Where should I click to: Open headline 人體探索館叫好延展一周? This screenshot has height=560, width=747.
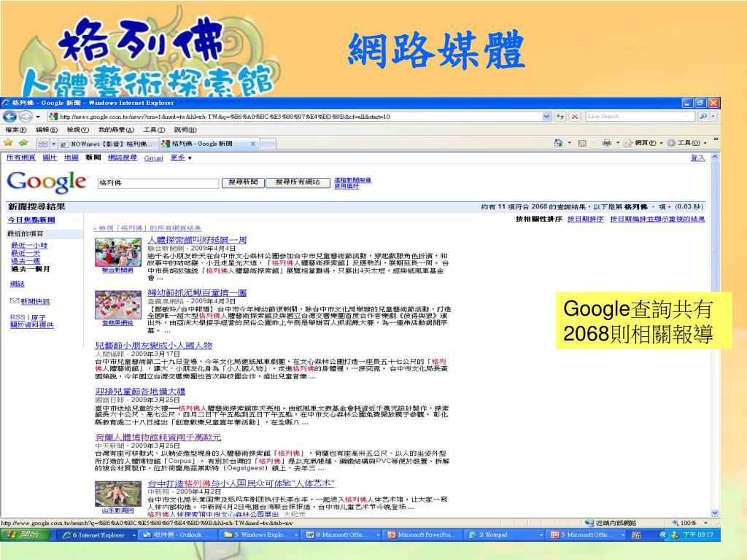click(x=197, y=240)
